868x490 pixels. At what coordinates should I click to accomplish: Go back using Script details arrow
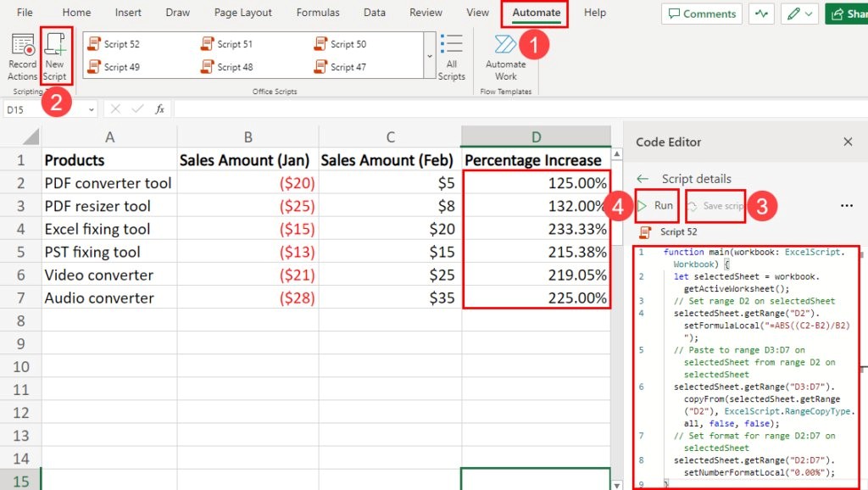(x=643, y=179)
